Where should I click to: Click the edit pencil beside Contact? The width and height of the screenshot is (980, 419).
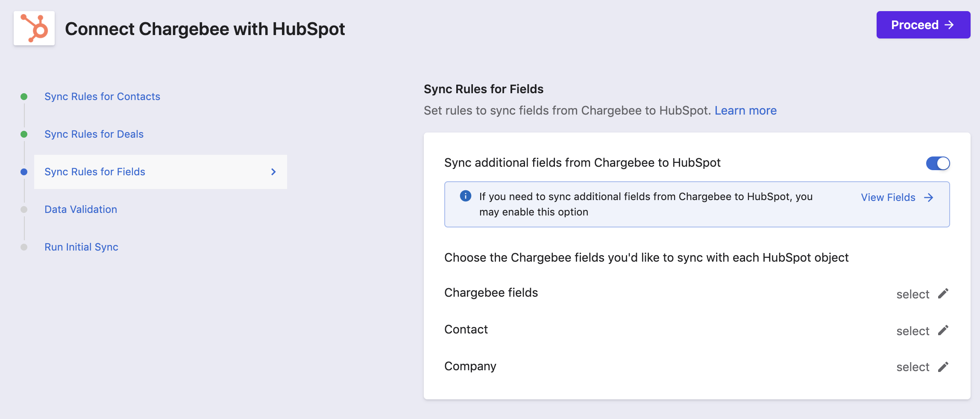pyautogui.click(x=943, y=330)
